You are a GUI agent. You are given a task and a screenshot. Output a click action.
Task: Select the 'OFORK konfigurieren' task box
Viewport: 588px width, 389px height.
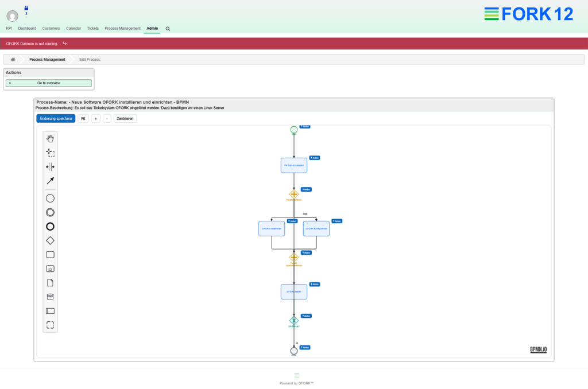pyautogui.click(x=316, y=228)
